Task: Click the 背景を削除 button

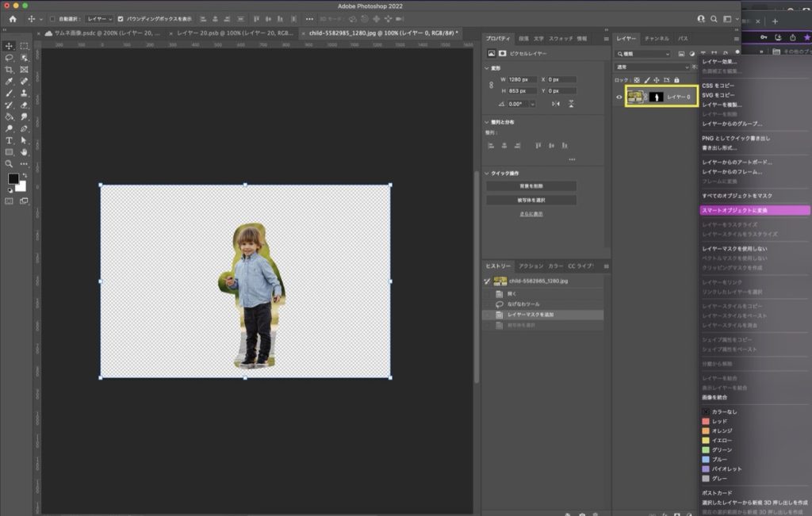Action: [531, 186]
